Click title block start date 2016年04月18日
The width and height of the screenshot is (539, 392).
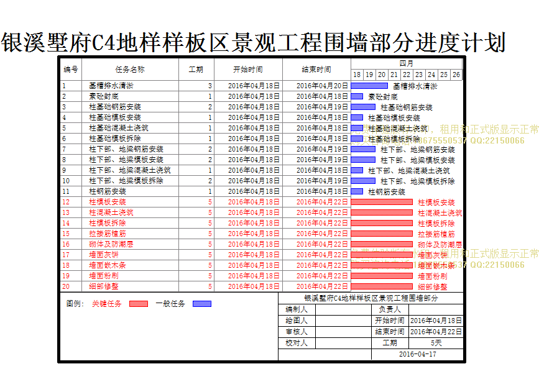tap(436, 321)
